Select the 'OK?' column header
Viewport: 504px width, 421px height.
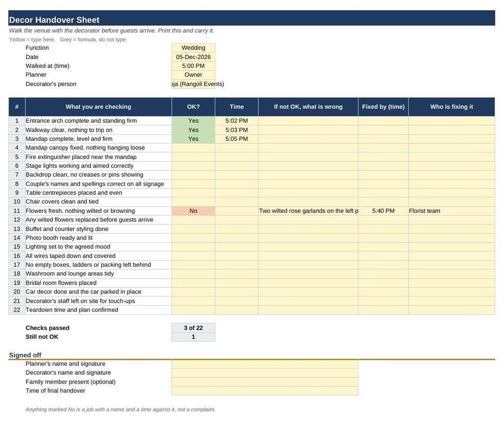(193, 107)
